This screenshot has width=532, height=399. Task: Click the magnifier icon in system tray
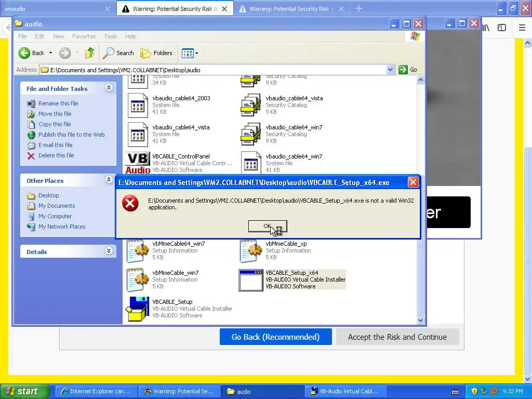[494, 391]
